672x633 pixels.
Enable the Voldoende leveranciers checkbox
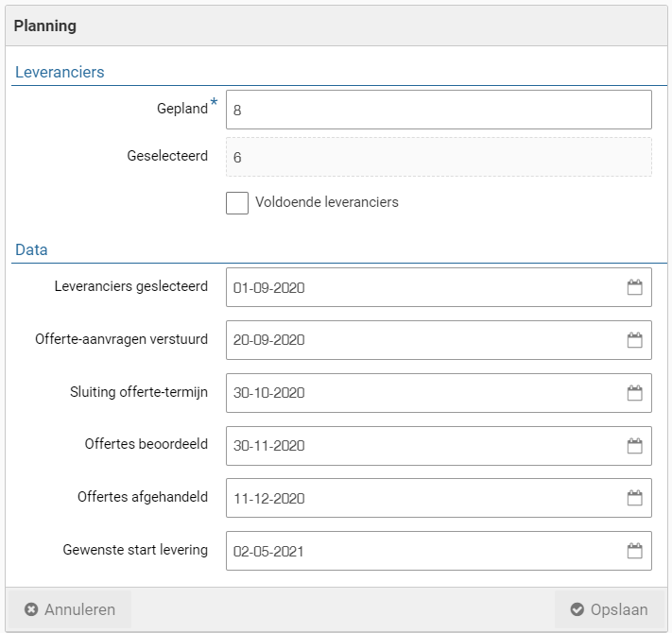click(x=237, y=202)
